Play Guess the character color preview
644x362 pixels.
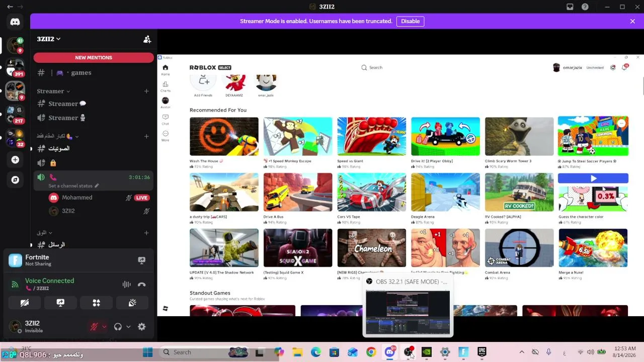pyautogui.click(x=593, y=178)
